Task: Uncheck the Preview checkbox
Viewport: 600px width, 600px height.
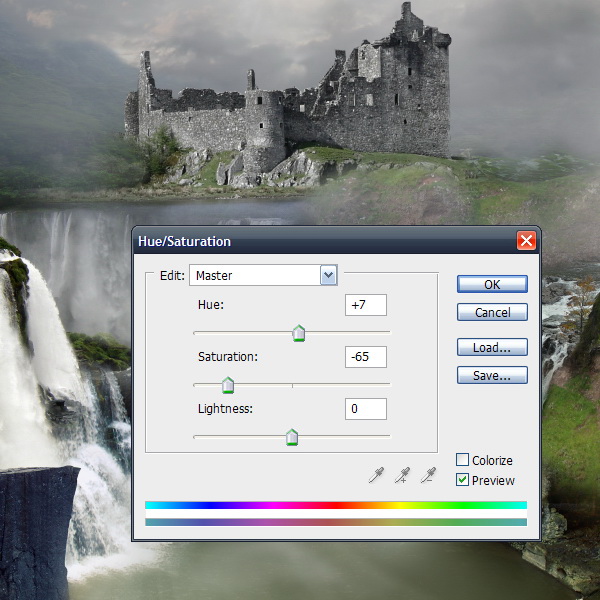Action: click(x=462, y=480)
